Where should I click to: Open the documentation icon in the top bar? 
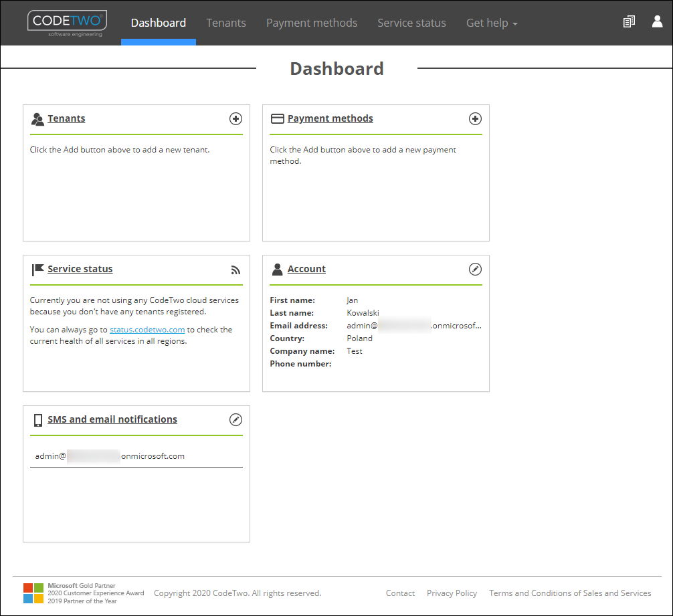(x=628, y=21)
